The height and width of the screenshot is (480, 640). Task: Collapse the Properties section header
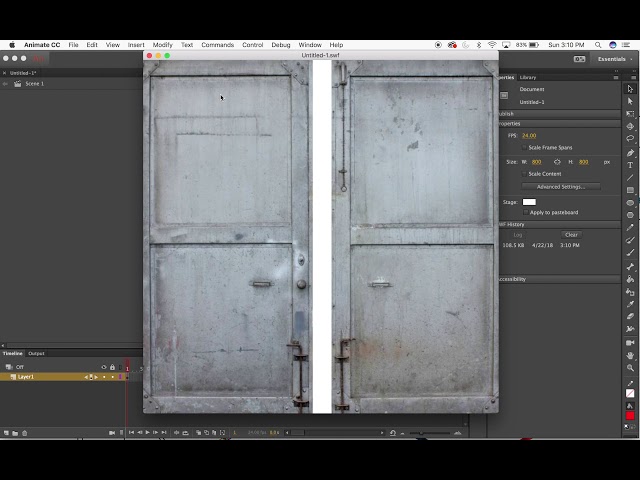pyautogui.click(x=559, y=123)
